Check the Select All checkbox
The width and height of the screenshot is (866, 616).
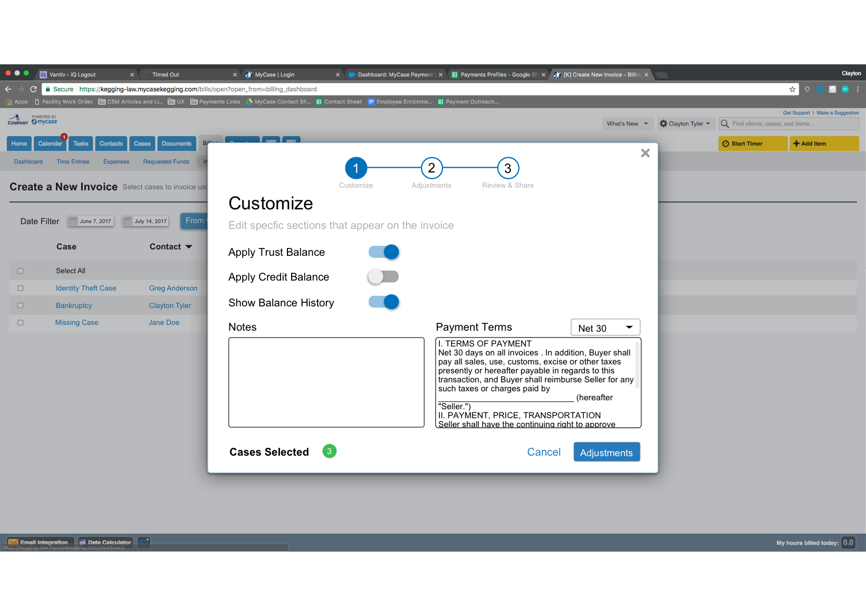coord(21,271)
